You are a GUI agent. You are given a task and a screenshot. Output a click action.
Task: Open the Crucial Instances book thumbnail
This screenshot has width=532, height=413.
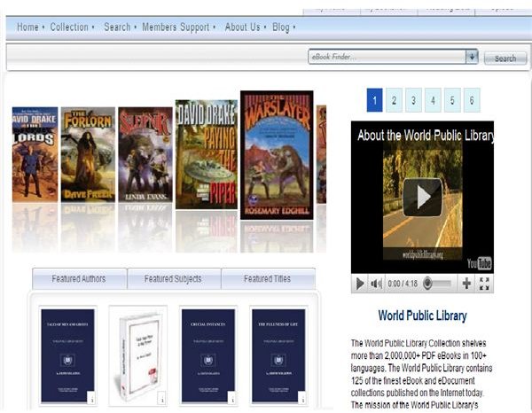click(x=208, y=355)
